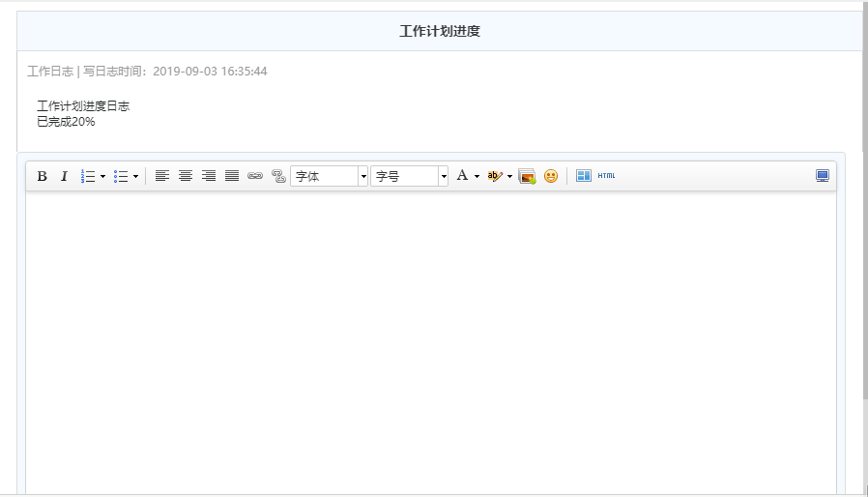
Task: Insert a bulleted list
Action: (122, 176)
